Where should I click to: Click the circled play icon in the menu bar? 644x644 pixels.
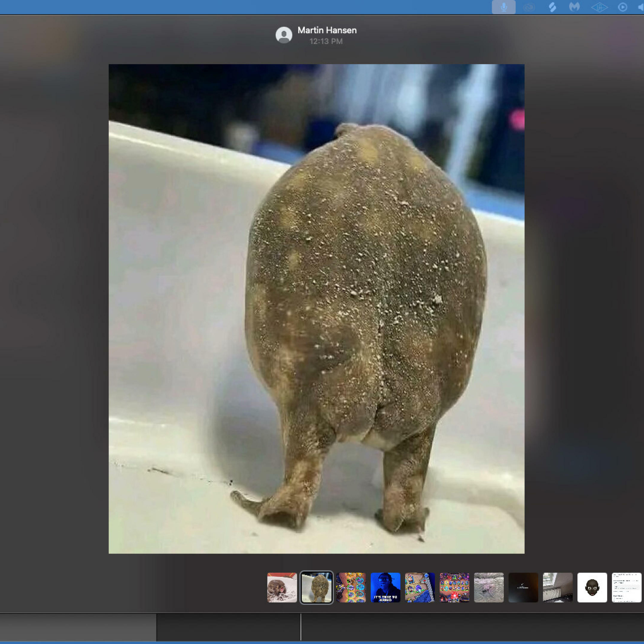click(x=622, y=7)
